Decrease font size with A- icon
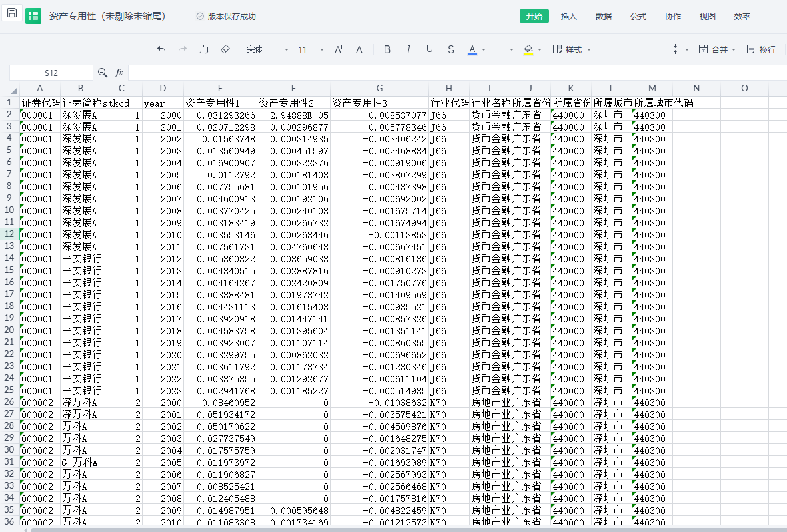The width and height of the screenshot is (787, 532). (x=360, y=50)
